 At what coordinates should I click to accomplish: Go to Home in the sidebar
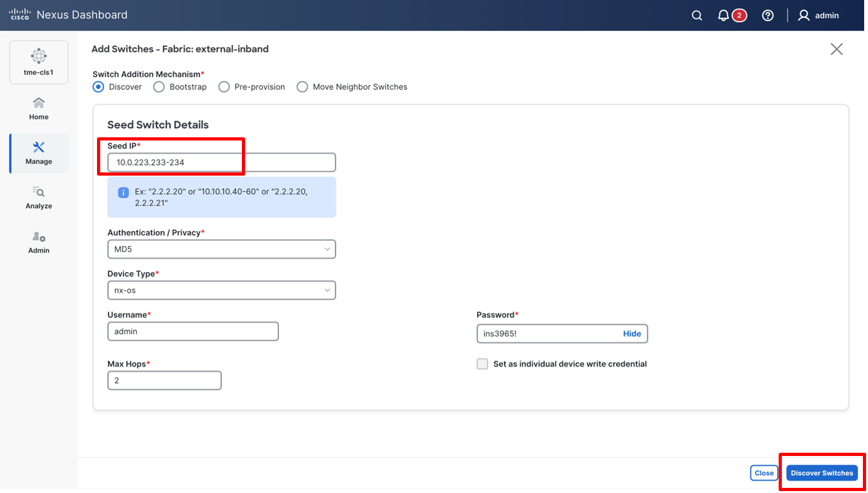(x=39, y=109)
